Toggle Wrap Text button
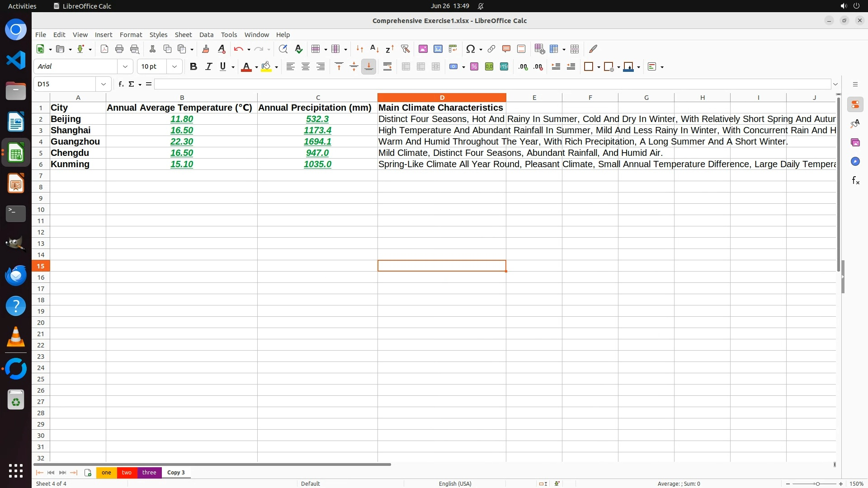The height and width of the screenshot is (488, 868). pyautogui.click(x=387, y=66)
